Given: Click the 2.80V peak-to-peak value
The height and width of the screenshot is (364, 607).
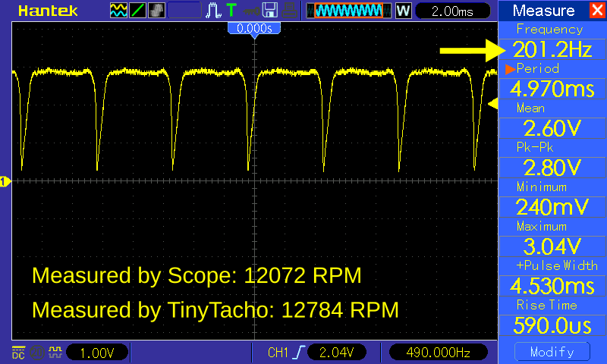Looking at the screenshot, I should click(552, 168).
